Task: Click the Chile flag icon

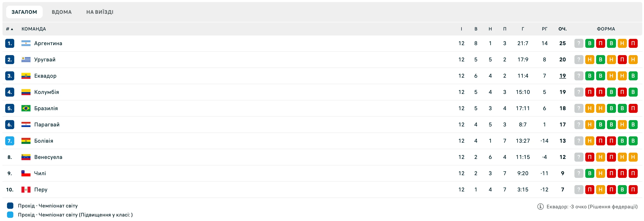Action: (26, 173)
